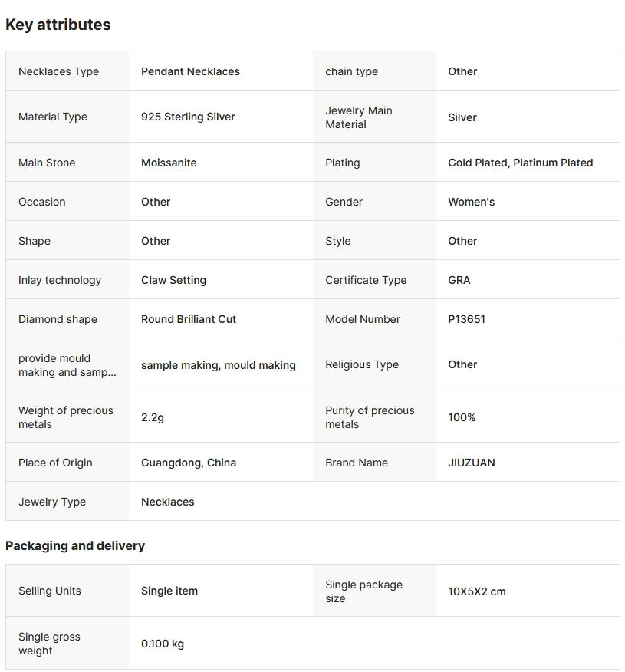This screenshot has width=625, height=672.
Task: Click the Gold Plated, Platinum Plated text
Action: coord(520,163)
